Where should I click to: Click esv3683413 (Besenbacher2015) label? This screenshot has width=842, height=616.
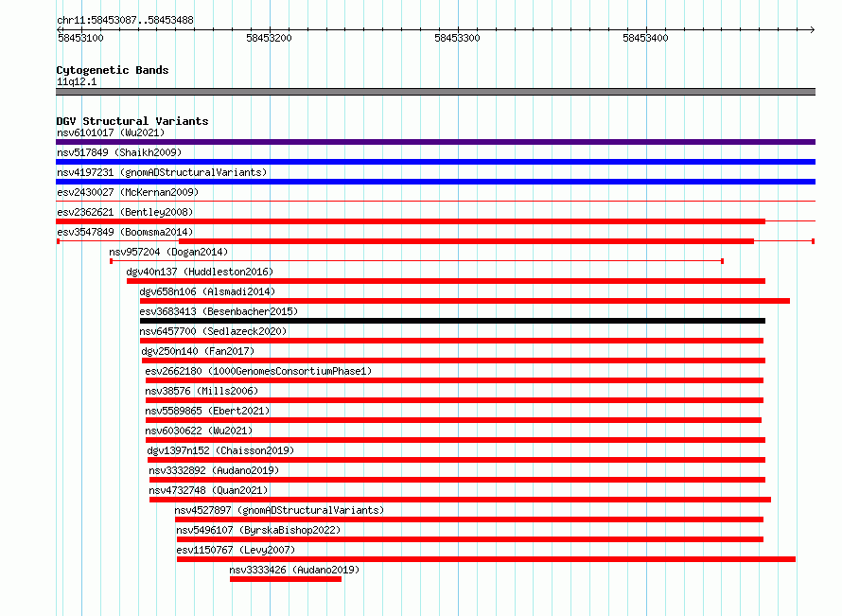219,311
